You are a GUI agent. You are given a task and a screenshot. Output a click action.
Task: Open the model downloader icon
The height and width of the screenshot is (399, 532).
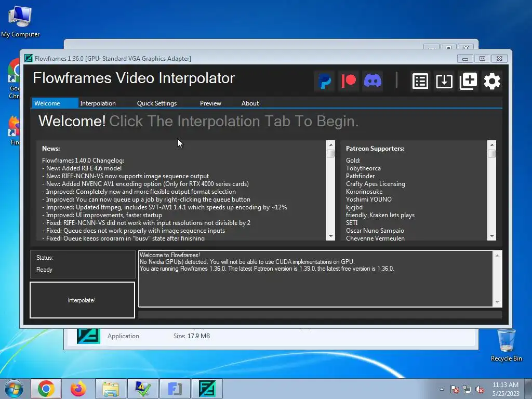click(x=444, y=81)
